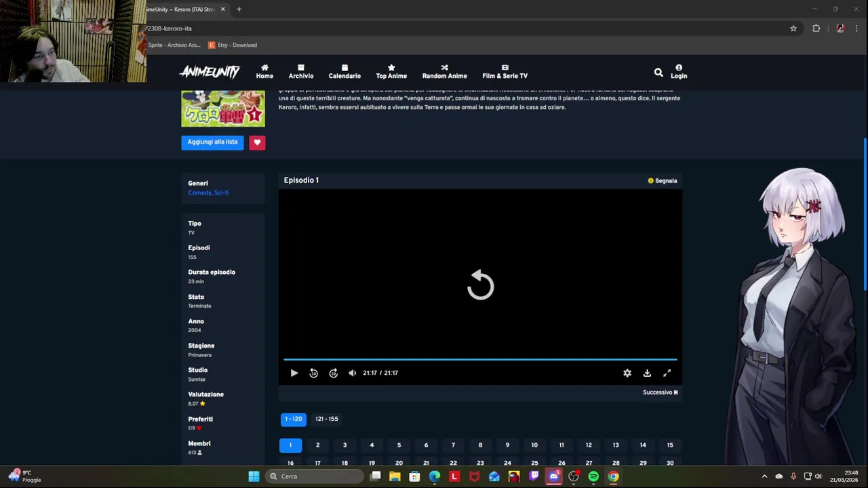Image resolution: width=868 pixels, height=488 pixels.
Task: Select episode 1
Action: pos(290,445)
